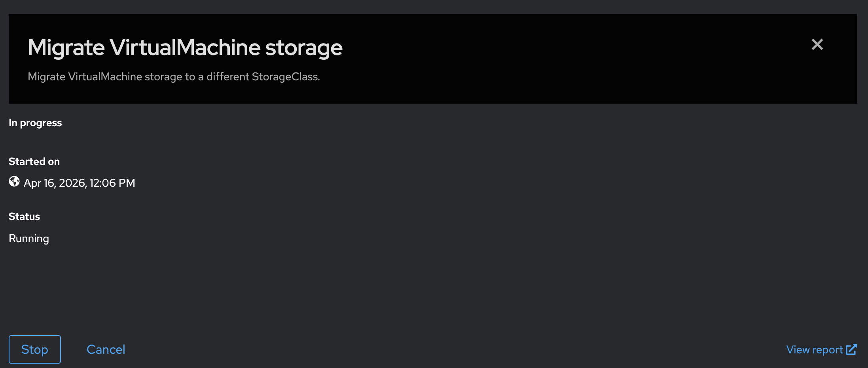Click the globe icon beside the start date
The height and width of the screenshot is (368, 868).
(14, 182)
